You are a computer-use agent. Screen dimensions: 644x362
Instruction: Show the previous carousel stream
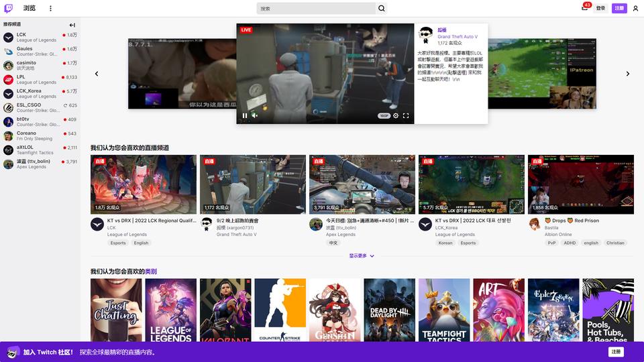pyautogui.click(x=97, y=74)
